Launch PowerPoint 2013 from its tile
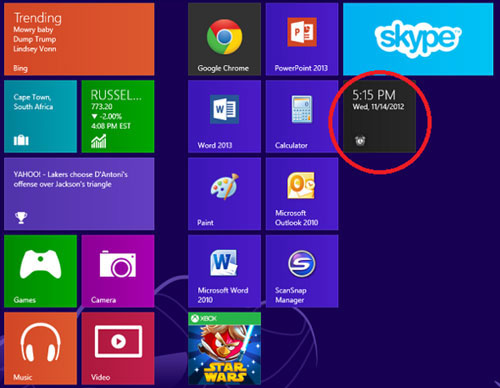The height and width of the screenshot is (388, 500). pyautogui.click(x=302, y=39)
